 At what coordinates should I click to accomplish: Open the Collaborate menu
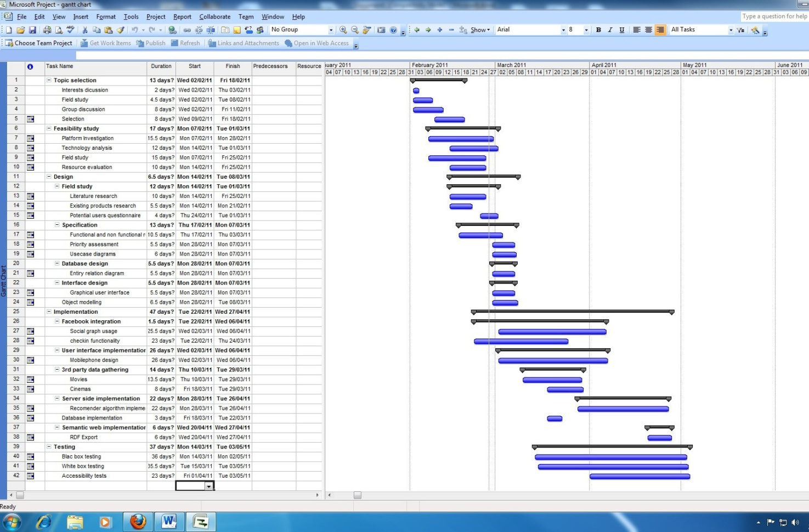215,17
